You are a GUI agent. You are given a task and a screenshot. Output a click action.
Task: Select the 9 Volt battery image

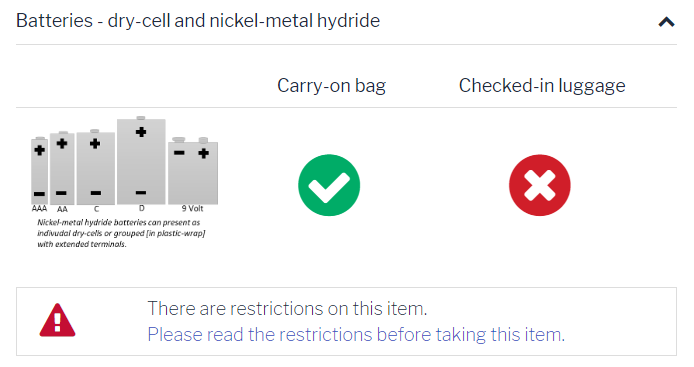click(193, 171)
